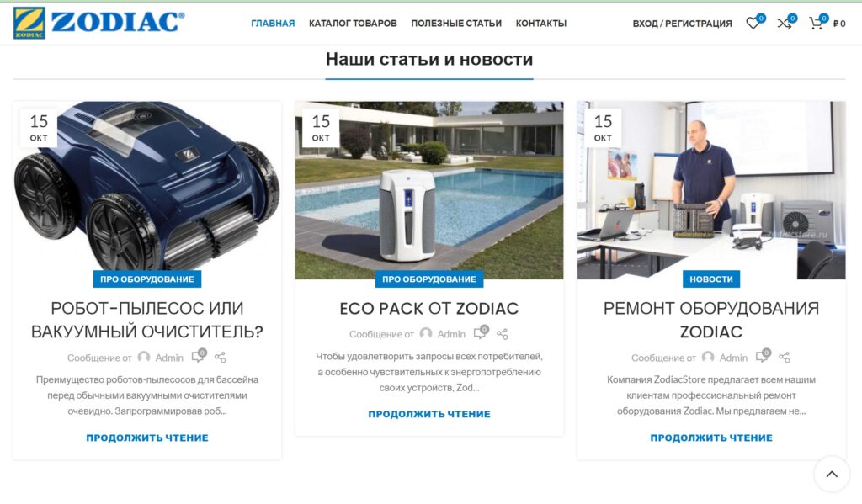The width and height of the screenshot is (862, 504).
Task: Click Вход / Регистрация link
Action: [x=682, y=24]
